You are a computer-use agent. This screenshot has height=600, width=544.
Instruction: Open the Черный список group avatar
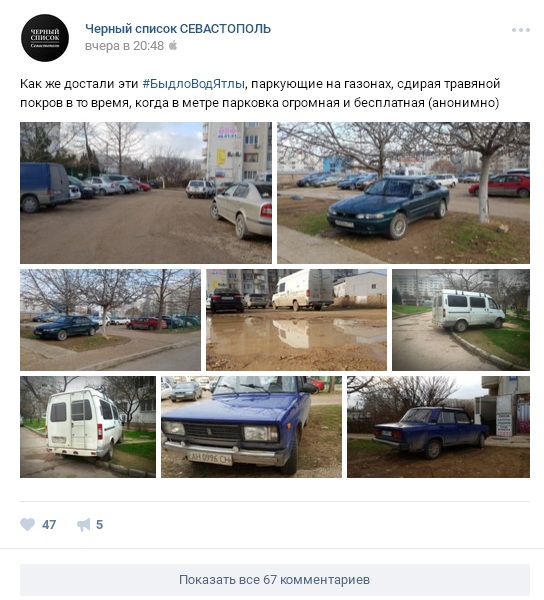coord(45,38)
